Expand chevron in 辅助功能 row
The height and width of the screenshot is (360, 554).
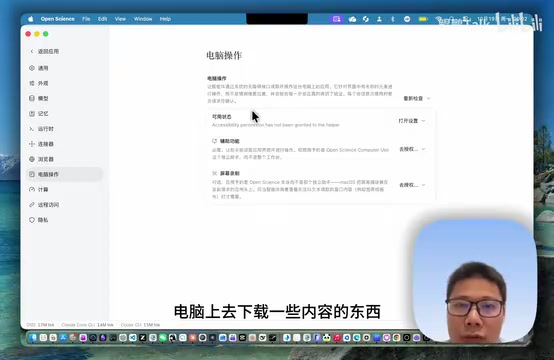coord(424,149)
